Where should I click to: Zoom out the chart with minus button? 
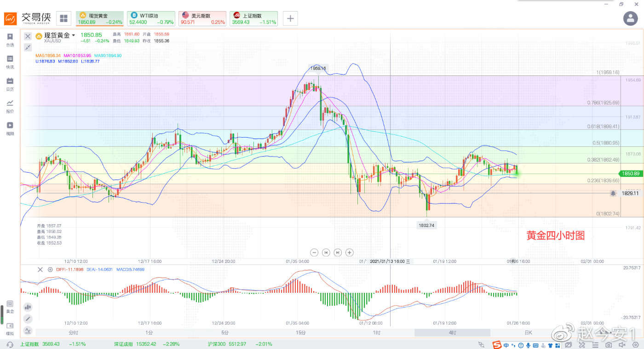click(314, 252)
